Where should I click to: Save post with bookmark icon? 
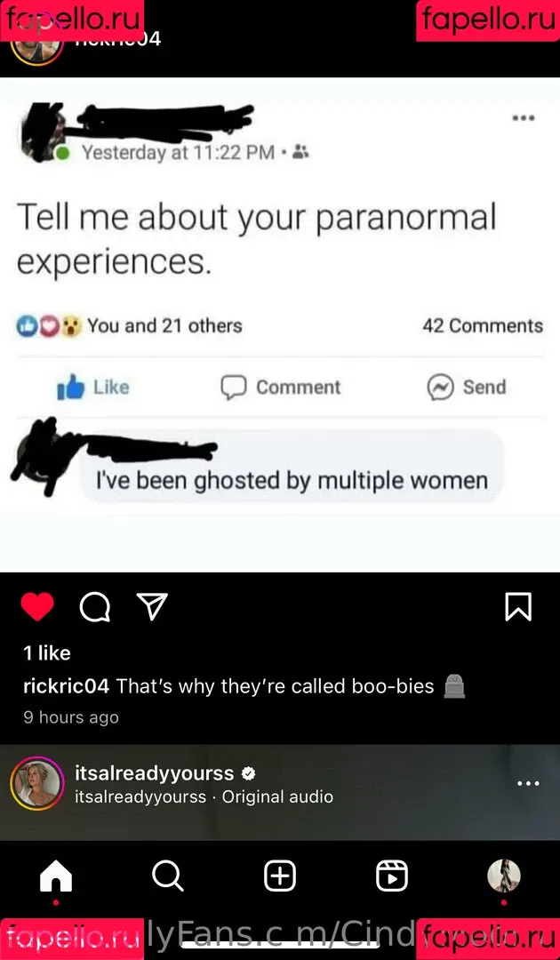click(x=517, y=607)
